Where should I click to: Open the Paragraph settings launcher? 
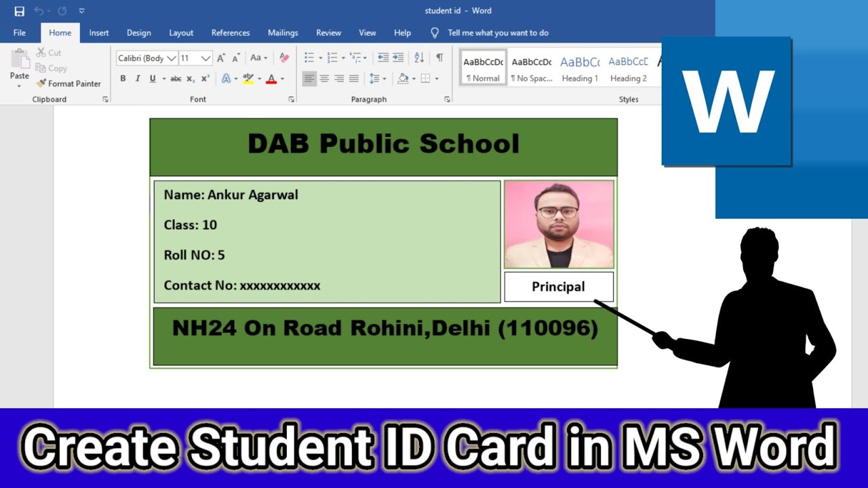(447, 100)
